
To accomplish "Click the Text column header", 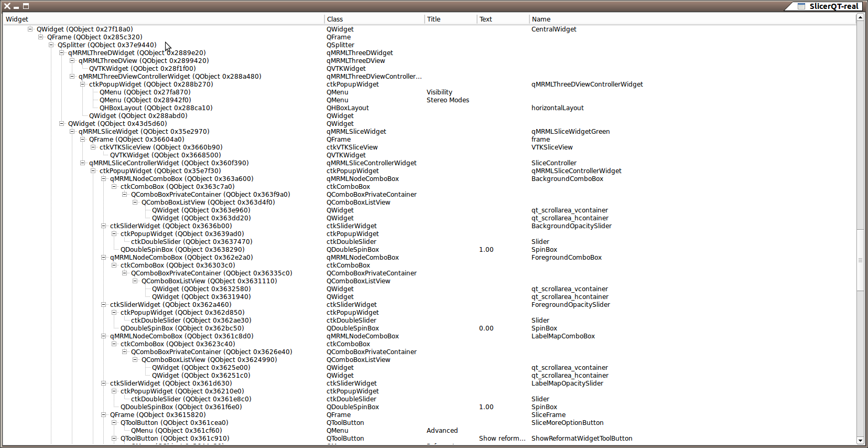I will (x=485, y=19).
